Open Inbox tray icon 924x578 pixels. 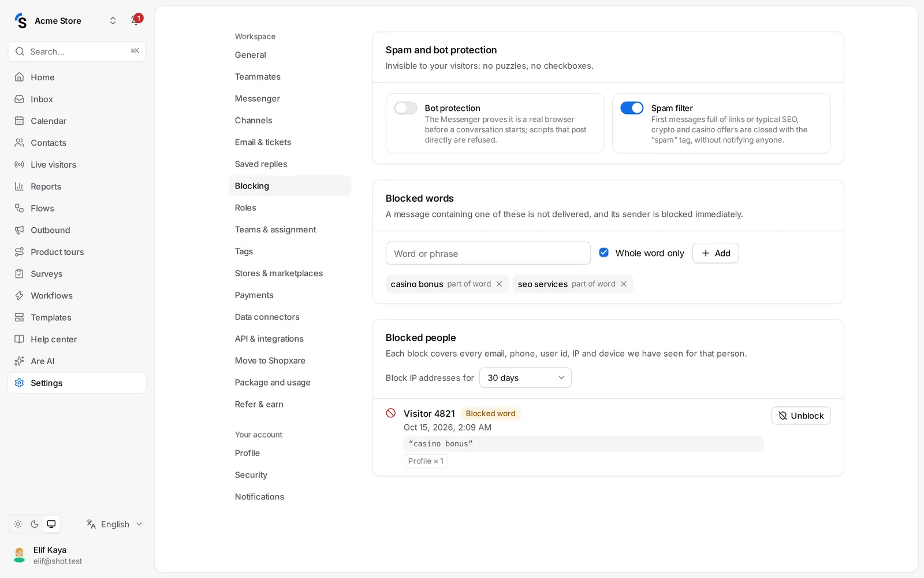[x=19, y=99]
